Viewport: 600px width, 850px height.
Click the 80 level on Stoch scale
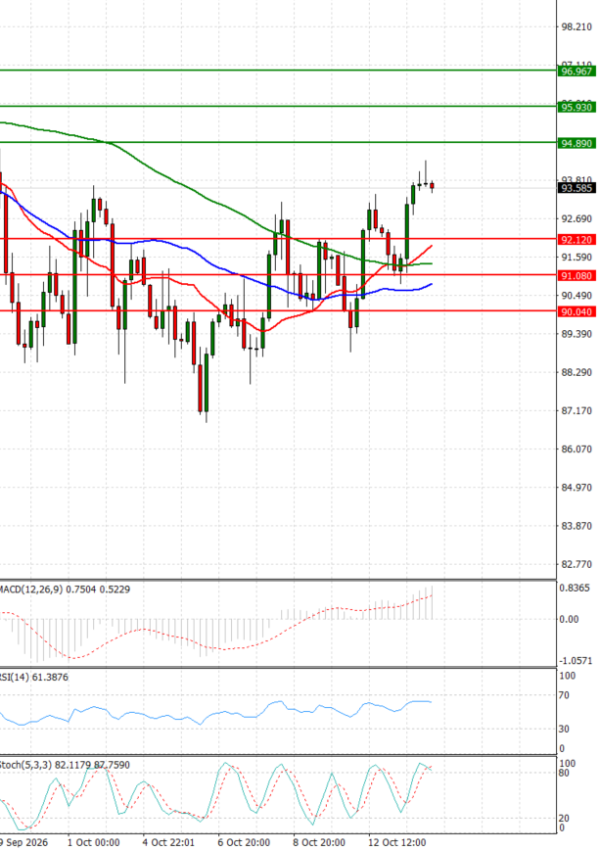coord(564,773)
